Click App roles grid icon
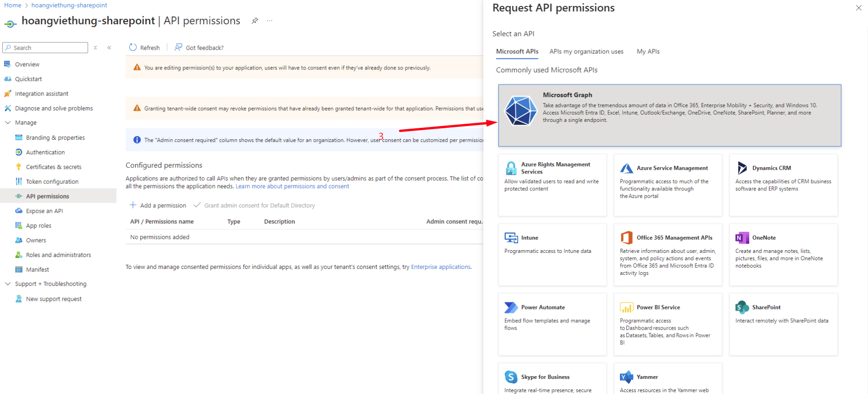868x394 pixels. click(19, 226)
